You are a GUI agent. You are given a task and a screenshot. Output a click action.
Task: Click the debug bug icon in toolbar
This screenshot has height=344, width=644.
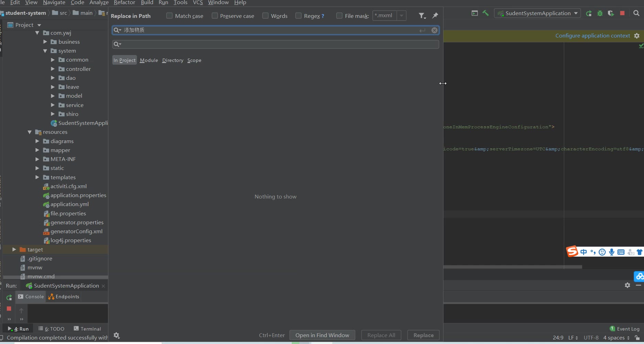click(x=600, y=13)
